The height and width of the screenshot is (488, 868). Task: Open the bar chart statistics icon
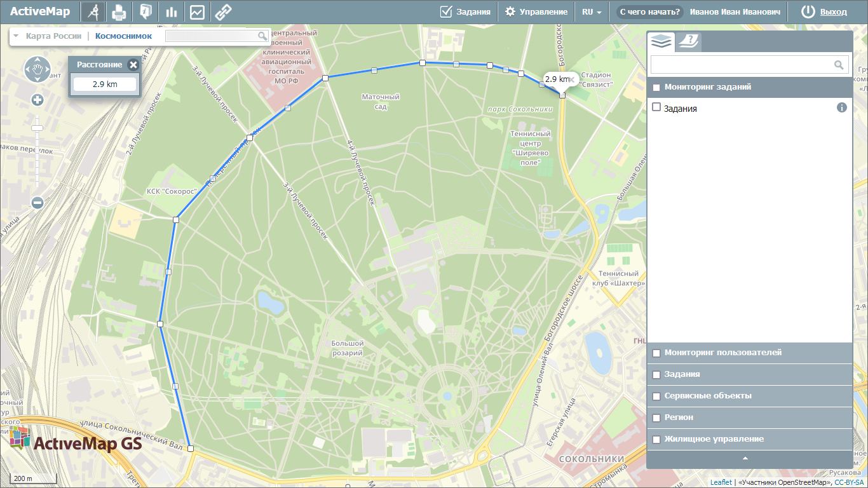(171, 12)
